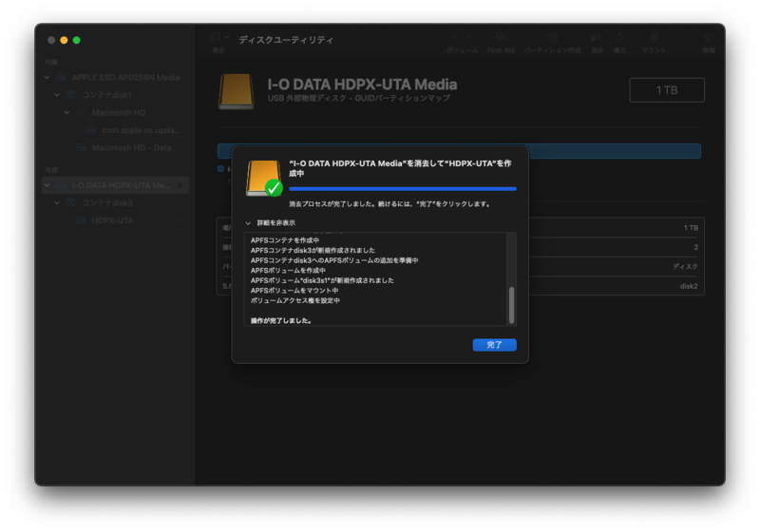Click the 消去 erase toolbar icon
This screenshot has height=532, width=760.
[x=597, y=37]
